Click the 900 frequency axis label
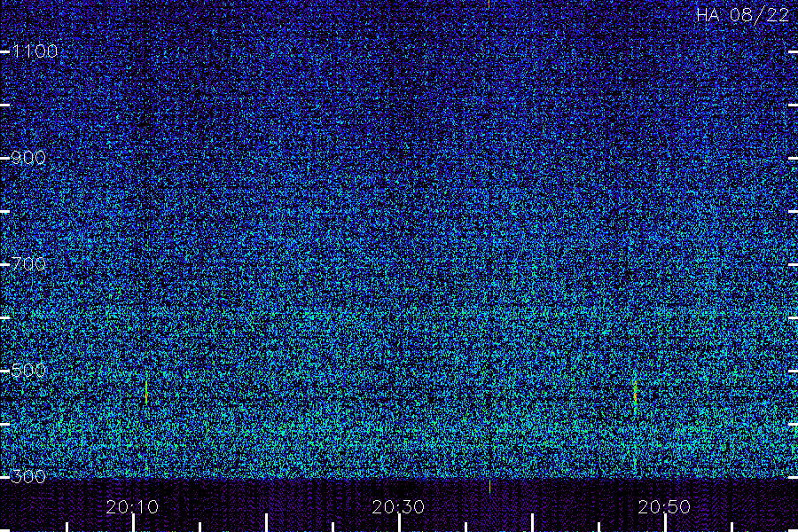 pyautogui.click(x=28, y=158)
